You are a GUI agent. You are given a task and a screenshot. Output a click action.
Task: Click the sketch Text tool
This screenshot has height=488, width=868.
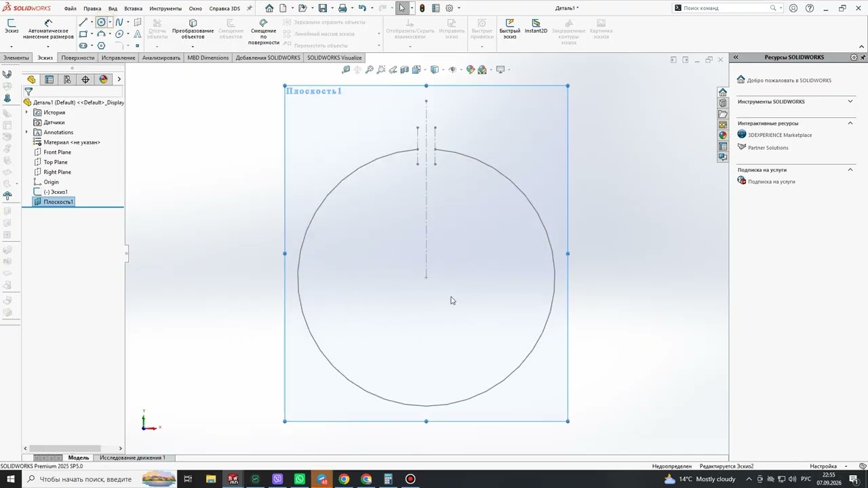(x=138, y=34)
